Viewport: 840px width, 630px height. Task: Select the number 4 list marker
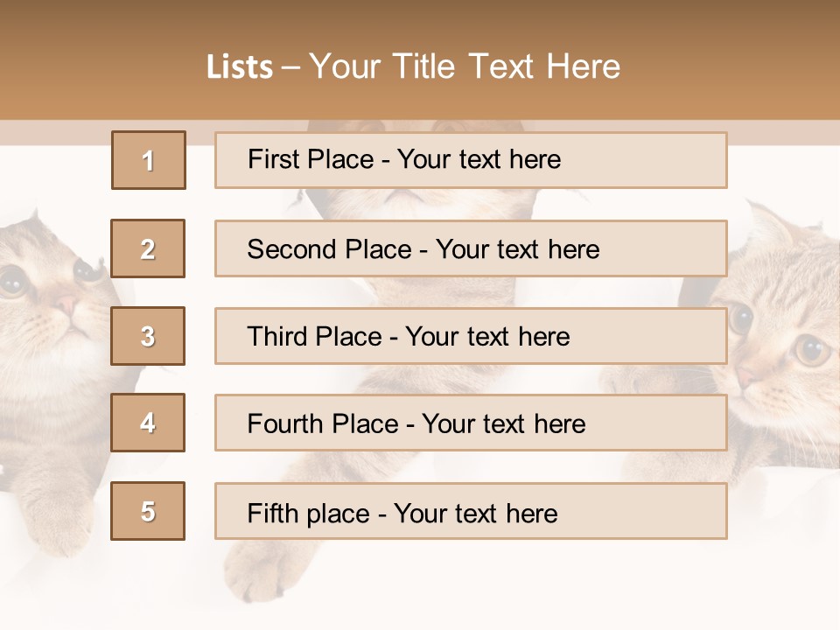tap(148, 423)
